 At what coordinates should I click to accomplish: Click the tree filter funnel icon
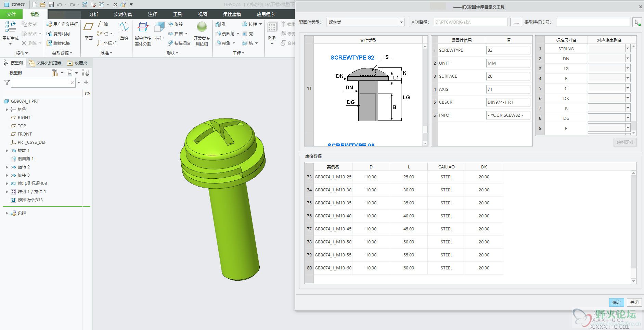click(7, 82)
